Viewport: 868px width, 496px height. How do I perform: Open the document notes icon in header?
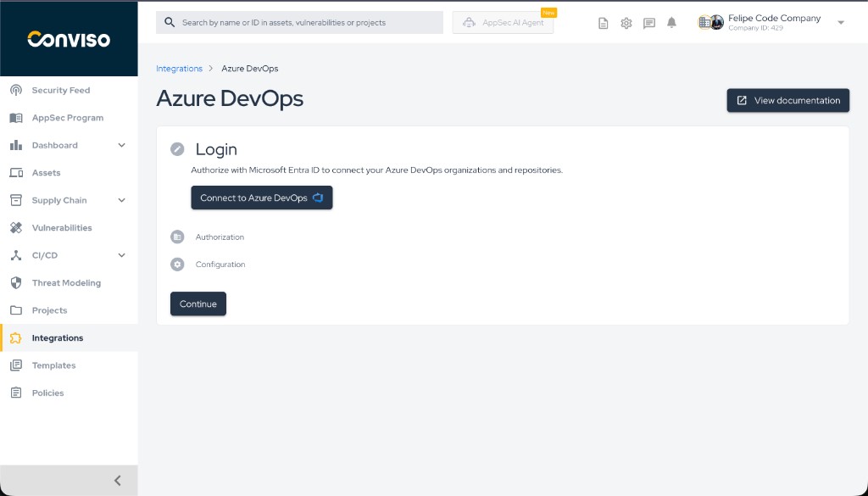tap(603, 22)
